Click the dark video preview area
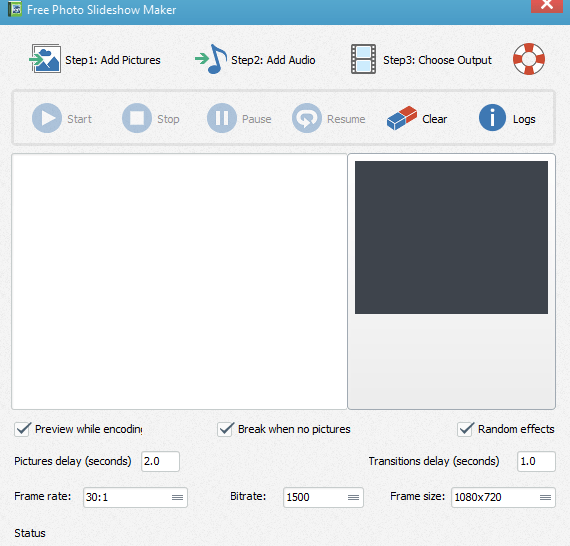The height and width of the screenshot is (546, 570). pos(451,237)
